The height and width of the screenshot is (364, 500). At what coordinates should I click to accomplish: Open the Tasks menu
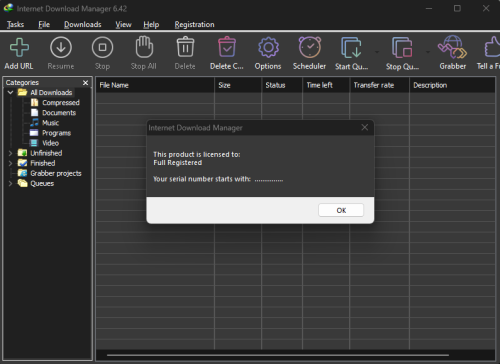point(15,24)
